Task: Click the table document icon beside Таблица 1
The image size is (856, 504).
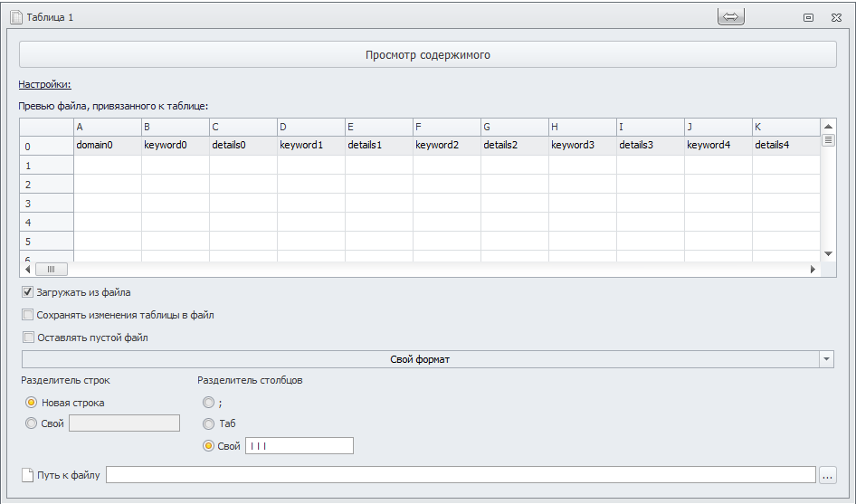Action: coord(16,17)
